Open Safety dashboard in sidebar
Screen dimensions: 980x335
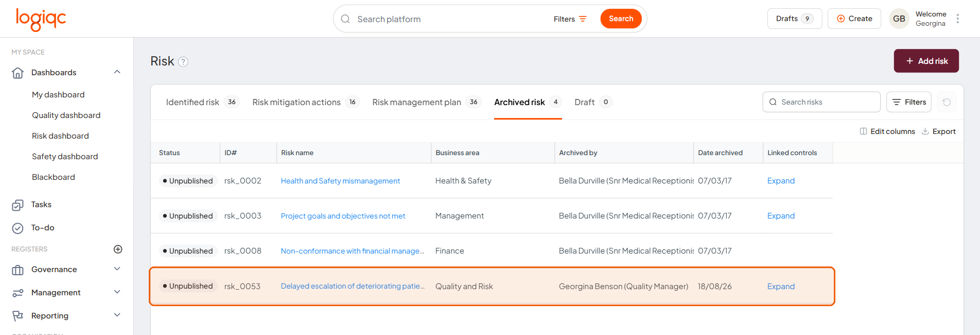[x=65, y=157]
